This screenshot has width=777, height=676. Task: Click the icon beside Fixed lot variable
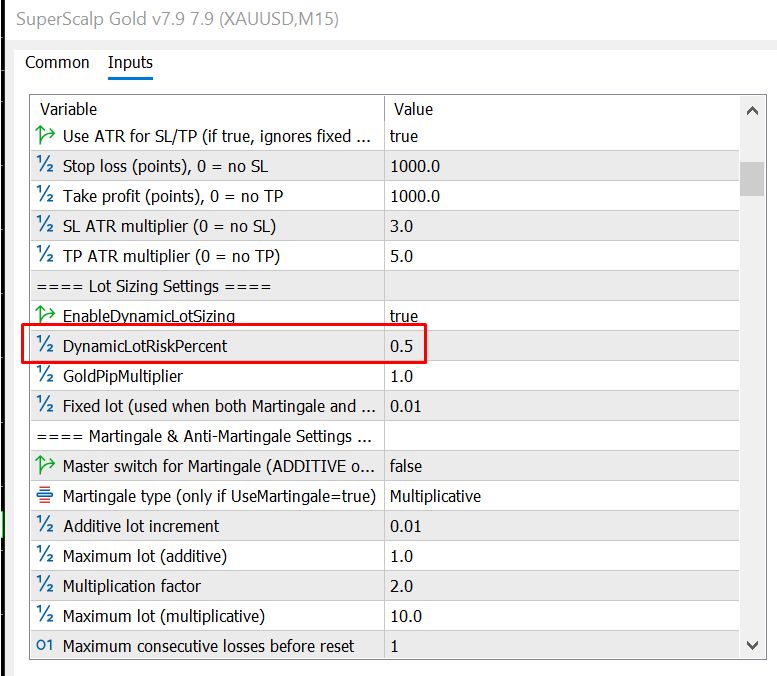[45, 405]
